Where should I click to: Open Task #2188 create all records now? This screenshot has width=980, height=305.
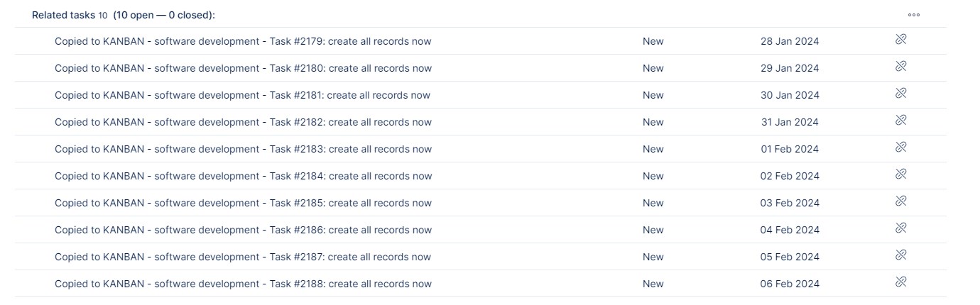[243, 284]
